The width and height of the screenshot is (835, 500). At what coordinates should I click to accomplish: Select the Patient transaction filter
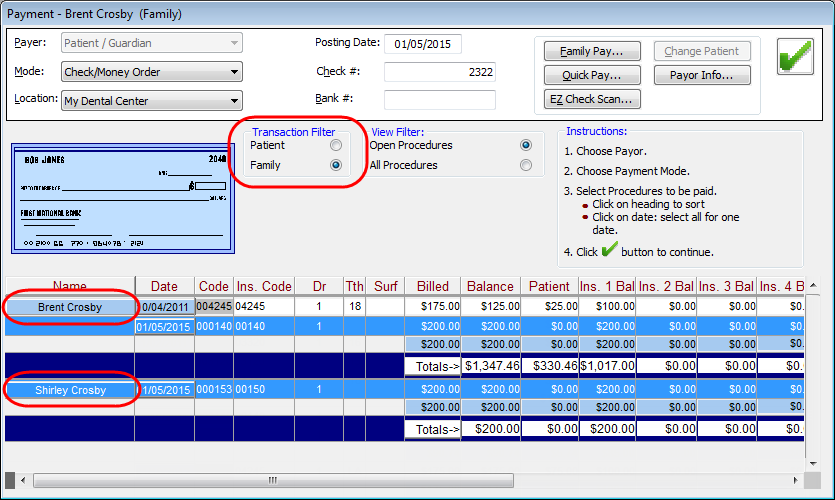pyautogui.click(x=336, y=146)
